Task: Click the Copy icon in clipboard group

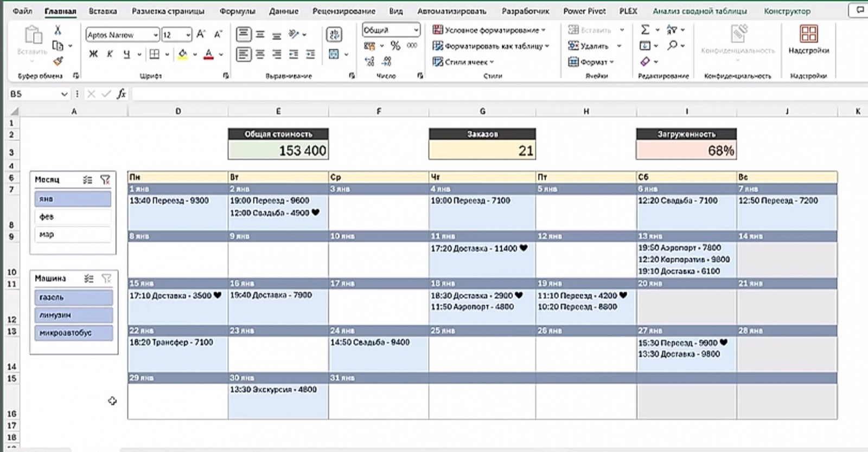Action: coord(58,46)
